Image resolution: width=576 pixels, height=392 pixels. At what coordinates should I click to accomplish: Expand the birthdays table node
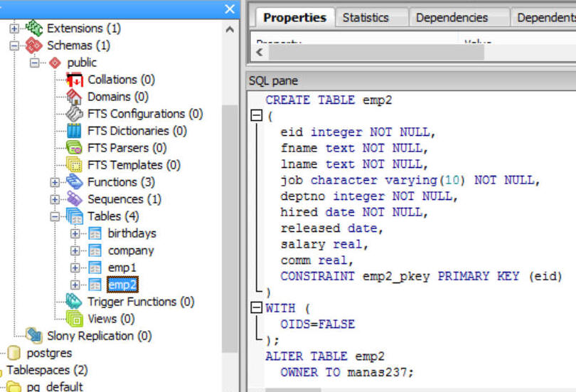75,233
